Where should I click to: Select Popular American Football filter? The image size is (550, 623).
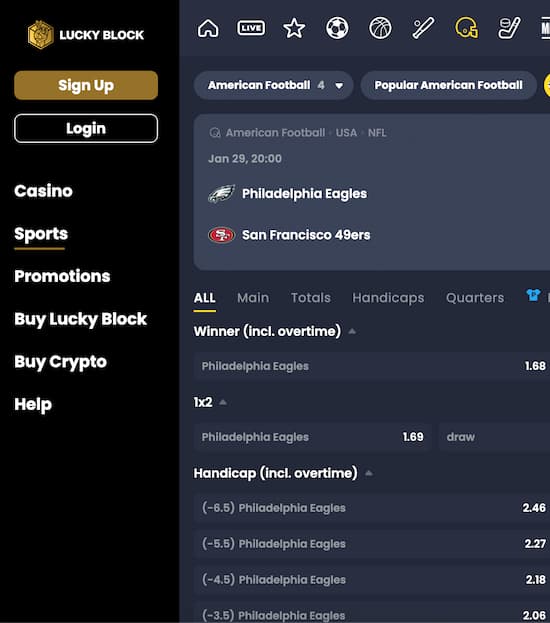click(449, 85)
